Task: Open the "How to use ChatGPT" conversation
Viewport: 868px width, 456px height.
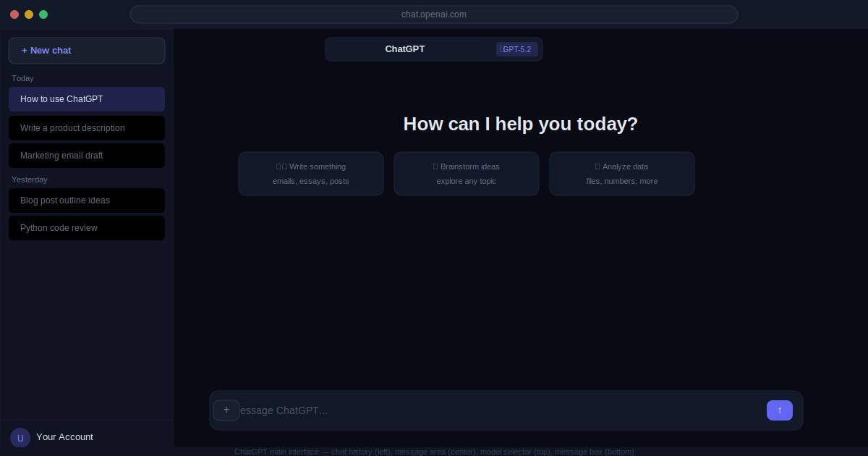Action: [87, 99]
